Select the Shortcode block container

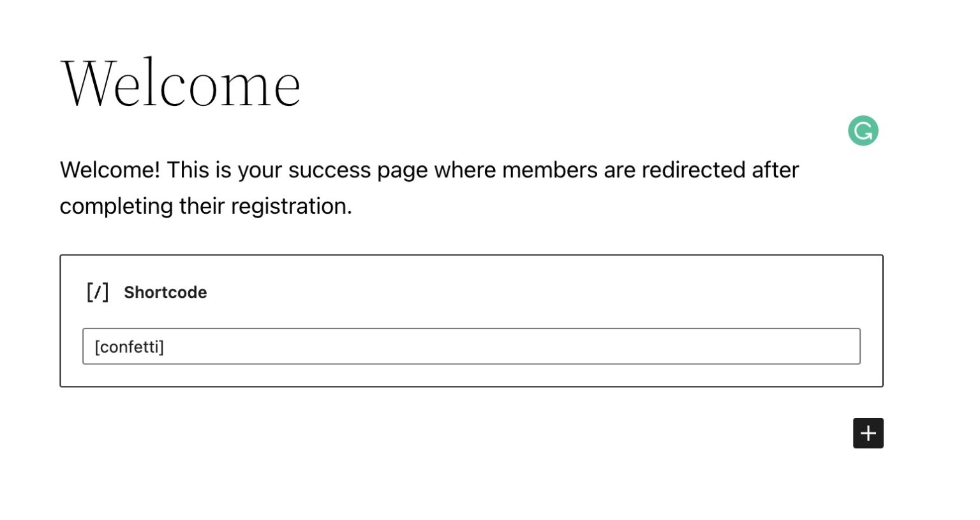coord(471,320)
